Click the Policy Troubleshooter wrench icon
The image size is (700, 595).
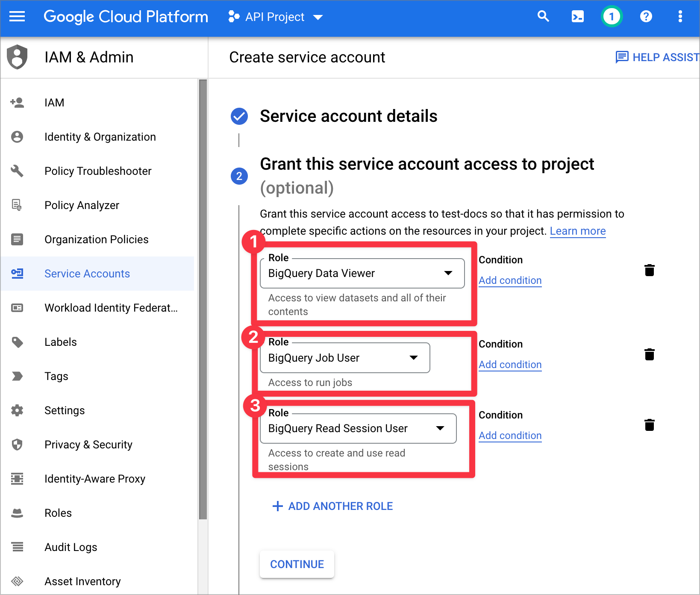click(17, 171)
